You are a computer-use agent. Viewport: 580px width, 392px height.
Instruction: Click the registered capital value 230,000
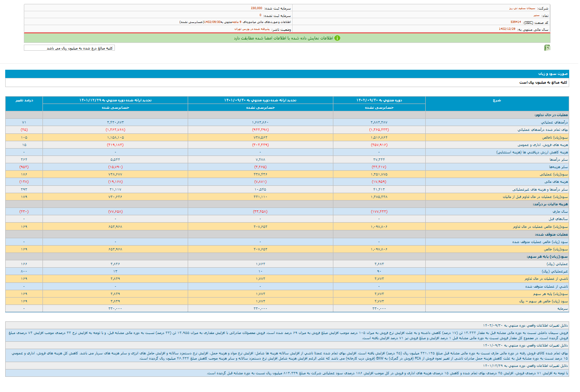[256, 8]
